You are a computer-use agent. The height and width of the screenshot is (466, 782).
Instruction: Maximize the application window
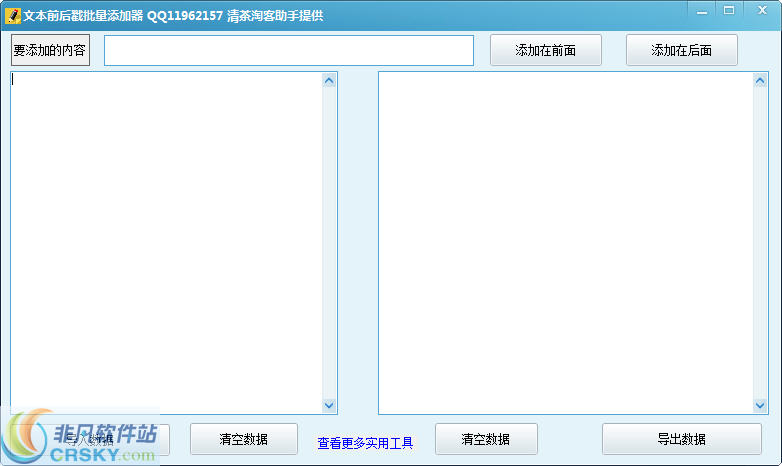(x=729, y=10)
